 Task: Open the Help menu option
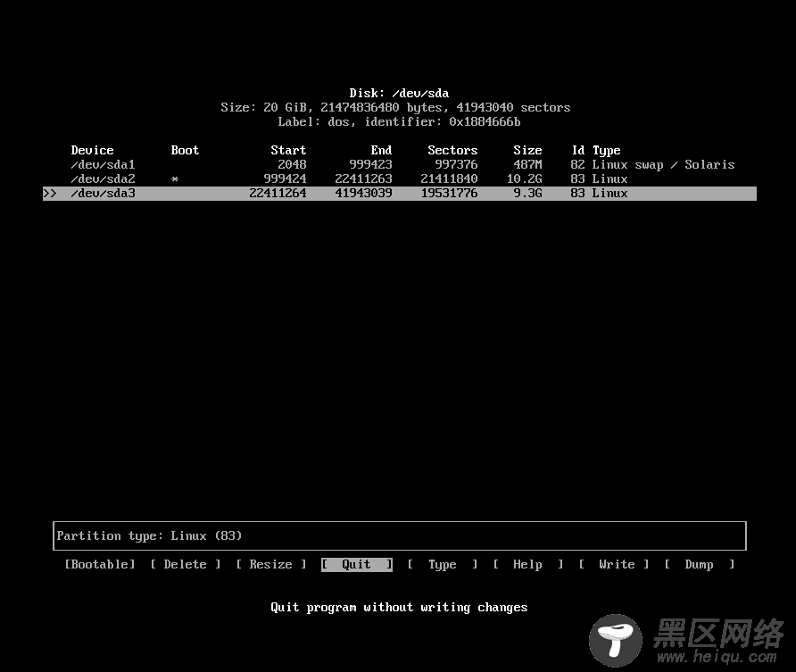pyautogui.click(x=528, y=564)
